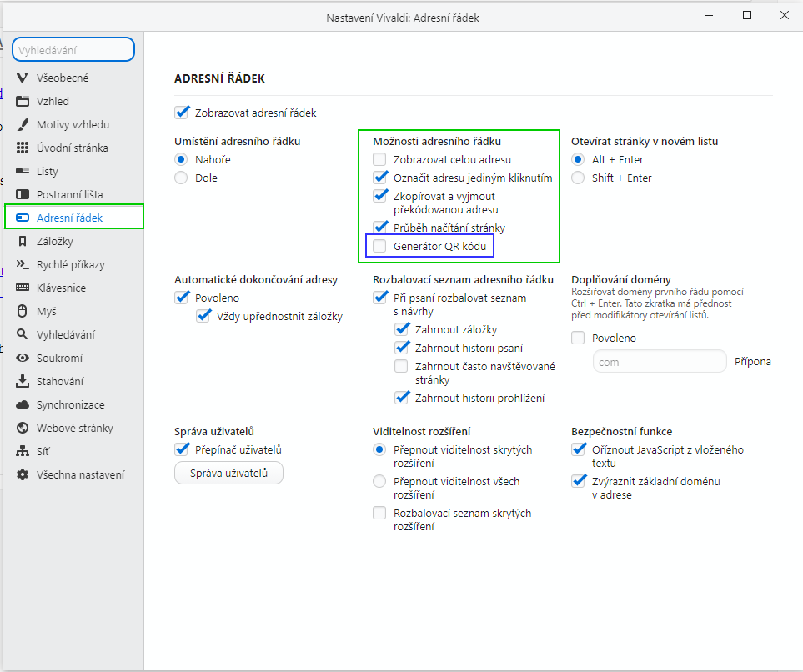Image resolution: width=803 pixels, height=672 pixels.
Task: Click the cloud icon for Synchronizace
Action: (x=22, y=404)
